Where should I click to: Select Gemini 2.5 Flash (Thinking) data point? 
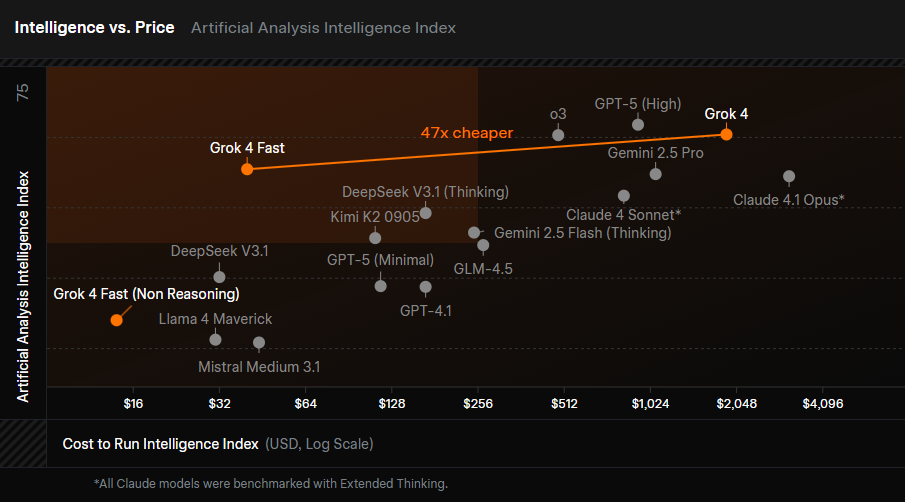tap(474, 233)
